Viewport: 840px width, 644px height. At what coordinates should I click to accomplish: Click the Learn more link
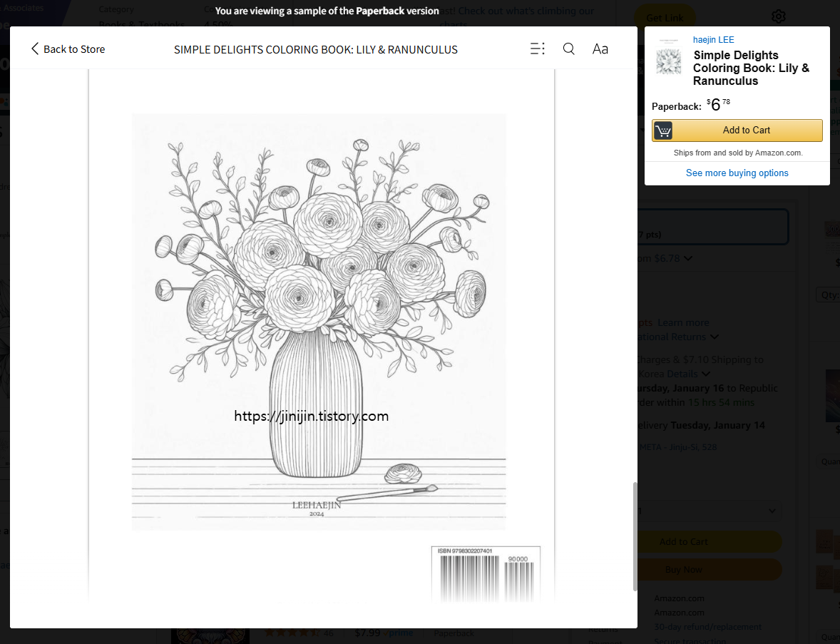coord(683,322)
